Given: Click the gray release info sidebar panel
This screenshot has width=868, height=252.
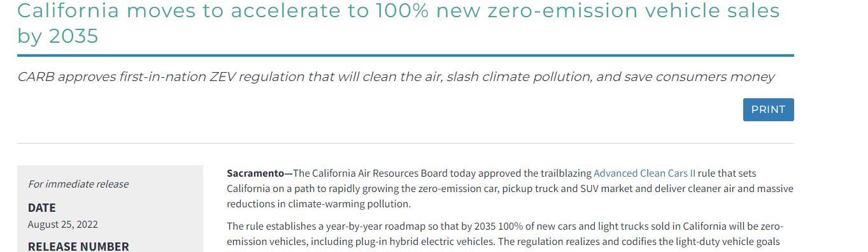Looking at the screenshot, I should pos(110,209).
